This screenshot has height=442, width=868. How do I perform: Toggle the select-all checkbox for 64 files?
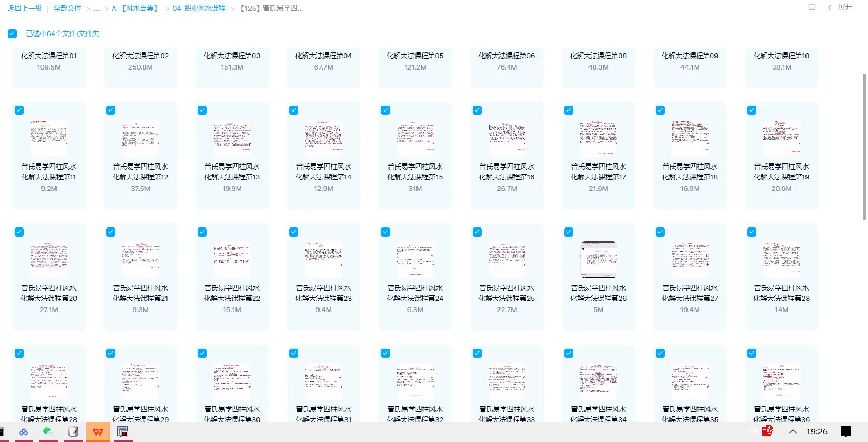pyautogui.click(x=12, y=33)
